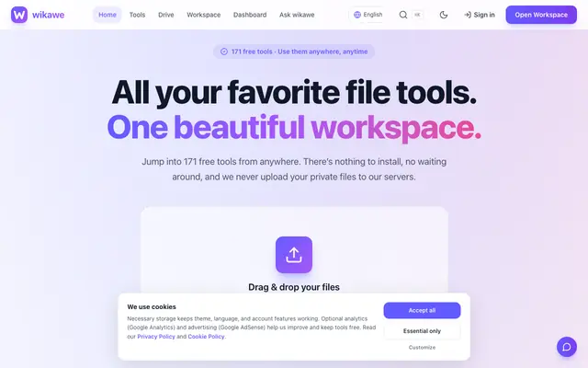Accept all cookies
588x368 pixels.
(x=422, y=310)
